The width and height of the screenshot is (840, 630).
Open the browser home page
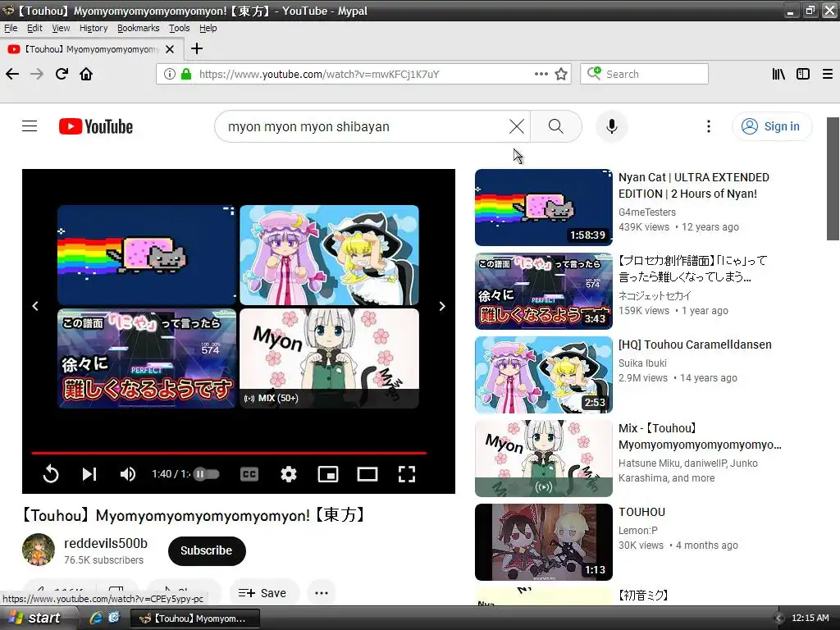(x=86, y=74)
